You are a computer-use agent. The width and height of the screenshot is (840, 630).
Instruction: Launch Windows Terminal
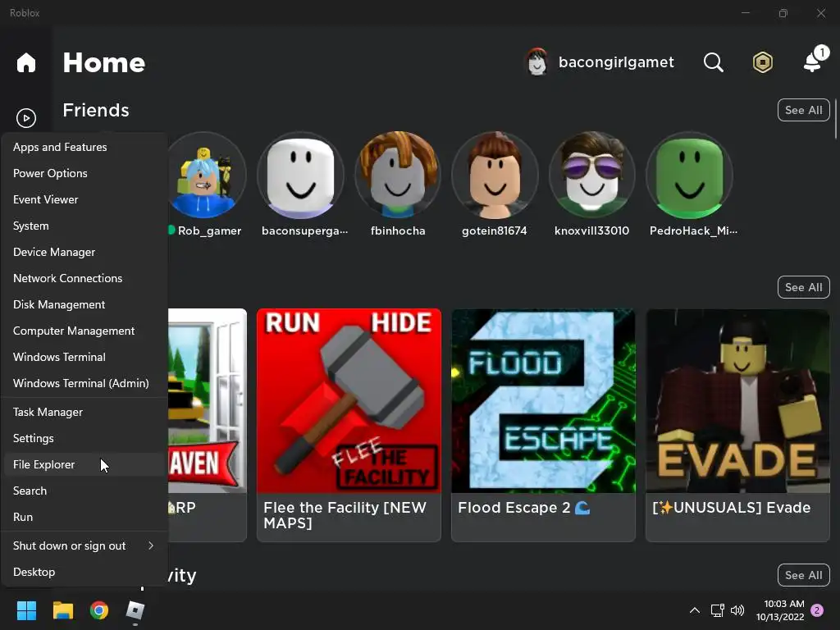click(84, 357)
